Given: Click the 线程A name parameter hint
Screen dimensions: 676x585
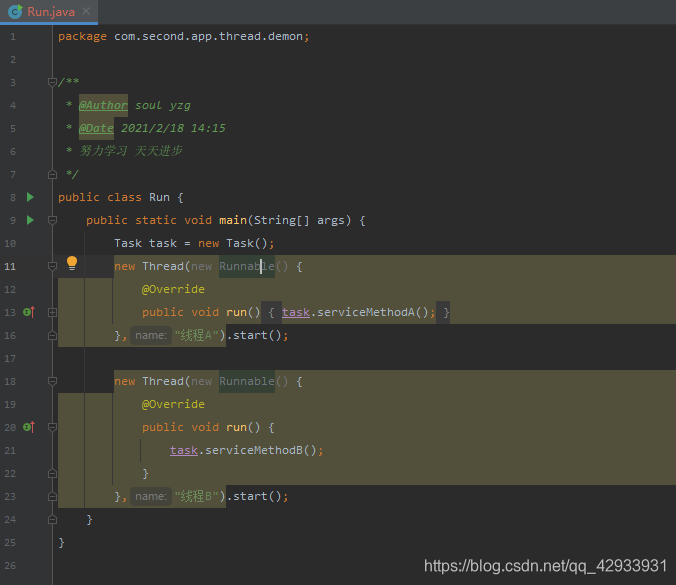Looking at the screenshot, I should click(150, 335).
